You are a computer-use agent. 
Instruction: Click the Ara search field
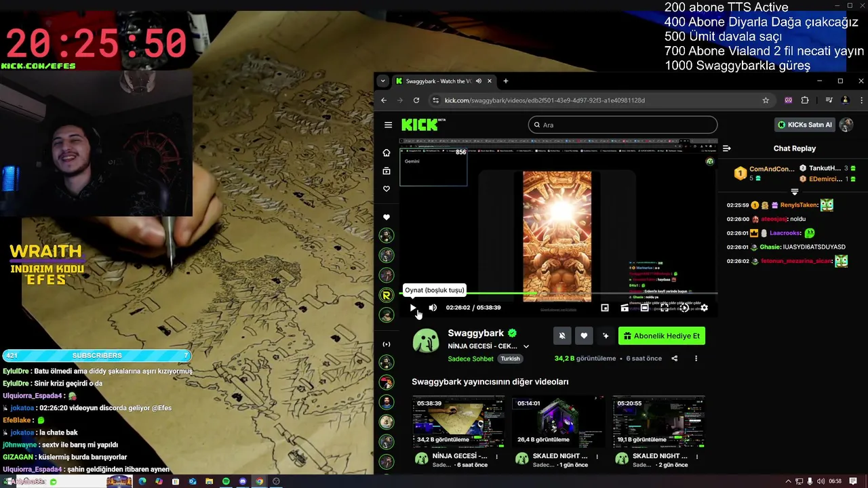pyautogui.click(x=623, y=125)
